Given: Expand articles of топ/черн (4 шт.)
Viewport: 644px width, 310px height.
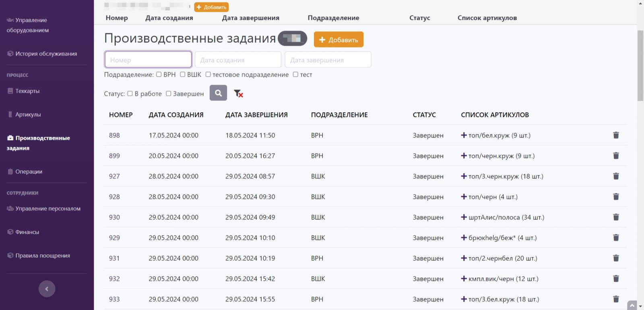Looking at the screenshot, I should tap(464, 197).
